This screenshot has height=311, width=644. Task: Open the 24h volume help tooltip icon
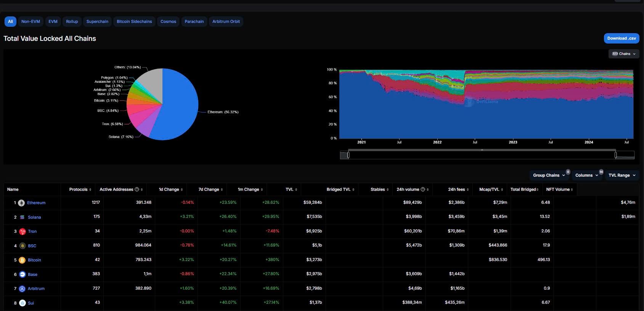[422, 189]
